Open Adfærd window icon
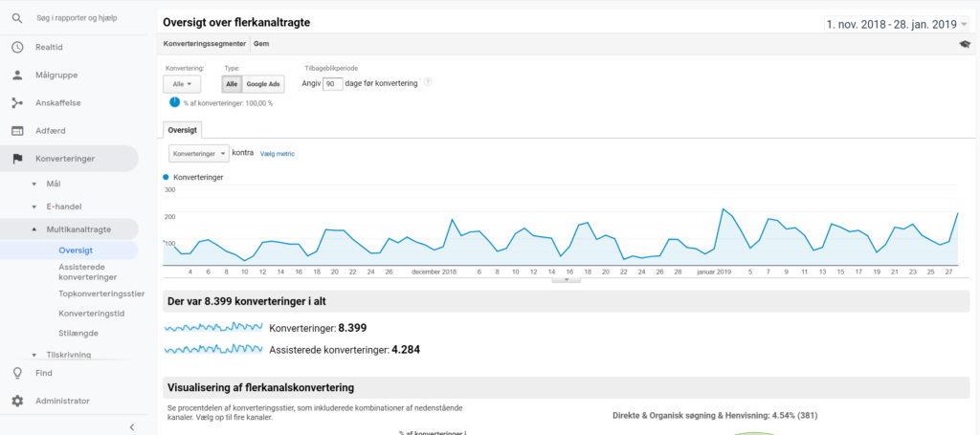This screenshot has height=435, width=980. pos(17,131)
